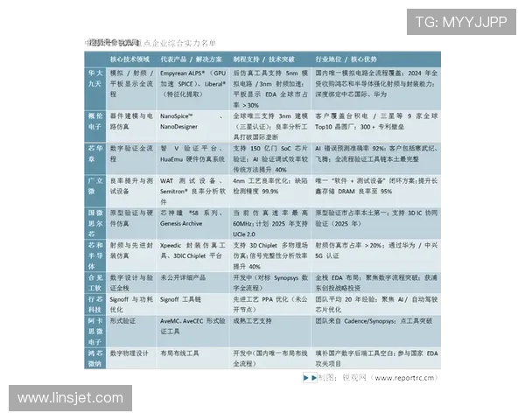
Task: Click the '行业地位 / 核心优势' column header
Action: point(346,59)
